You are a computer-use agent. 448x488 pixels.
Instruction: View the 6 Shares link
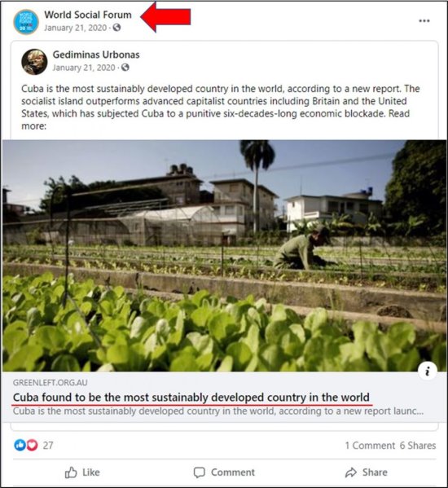coord(418,446)
